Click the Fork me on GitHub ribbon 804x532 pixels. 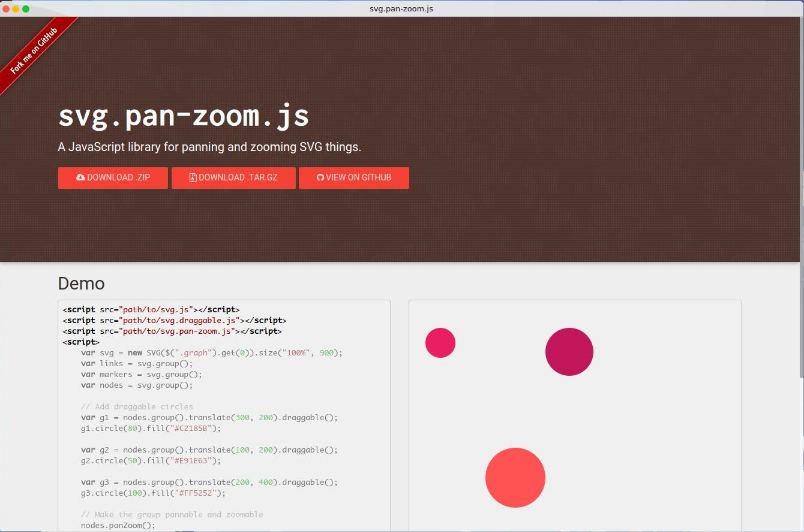(x=35, y=51)
